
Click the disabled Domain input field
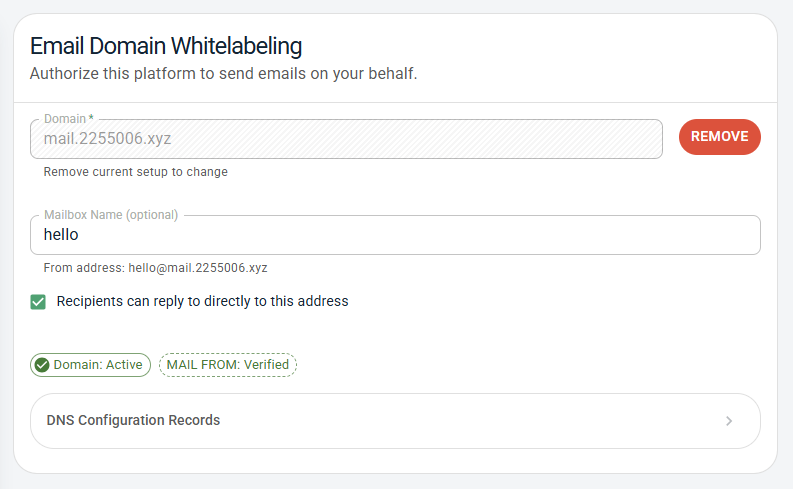pos(346,139)
